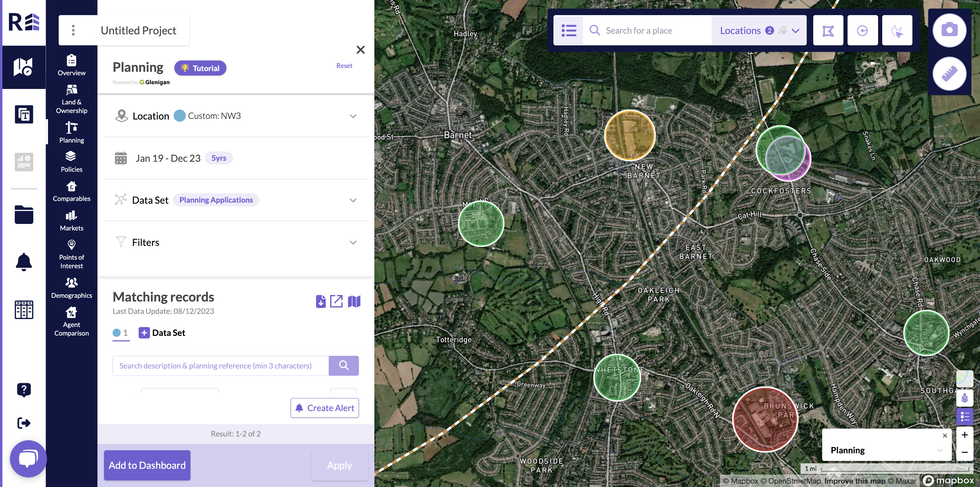Screen dimensions: 980x487
Task: Select the ruler measure tool
Action: pos(949,74)
